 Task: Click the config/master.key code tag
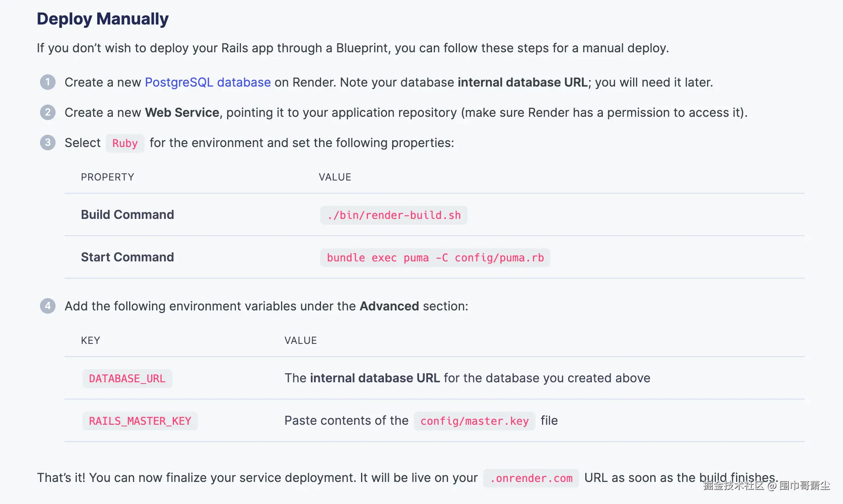(x=474, y=421)
